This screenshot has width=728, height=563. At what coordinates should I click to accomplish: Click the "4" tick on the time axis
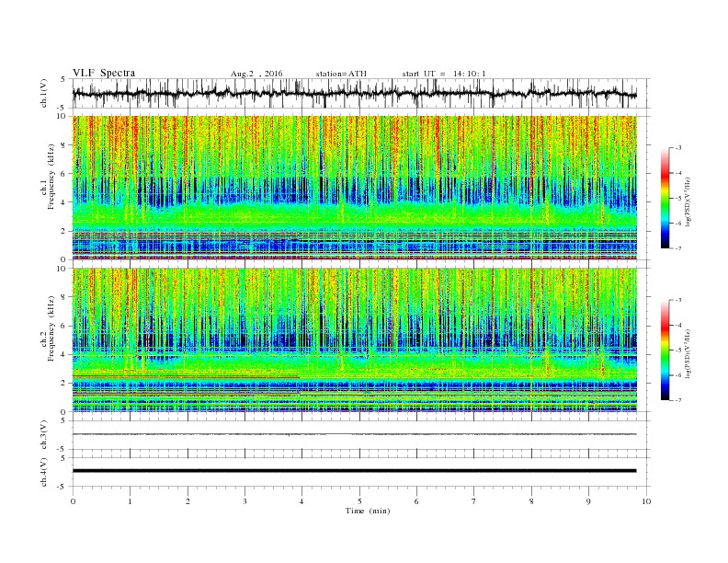coord(301,501)
